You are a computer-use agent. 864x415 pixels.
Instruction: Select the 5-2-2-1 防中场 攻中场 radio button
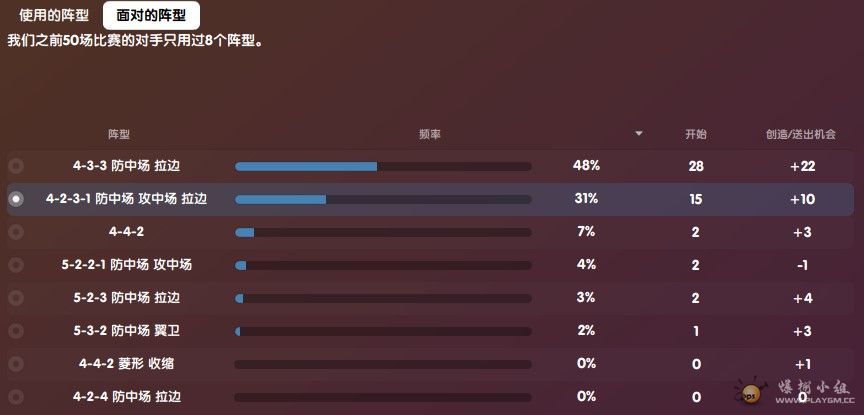click(16, 265)
